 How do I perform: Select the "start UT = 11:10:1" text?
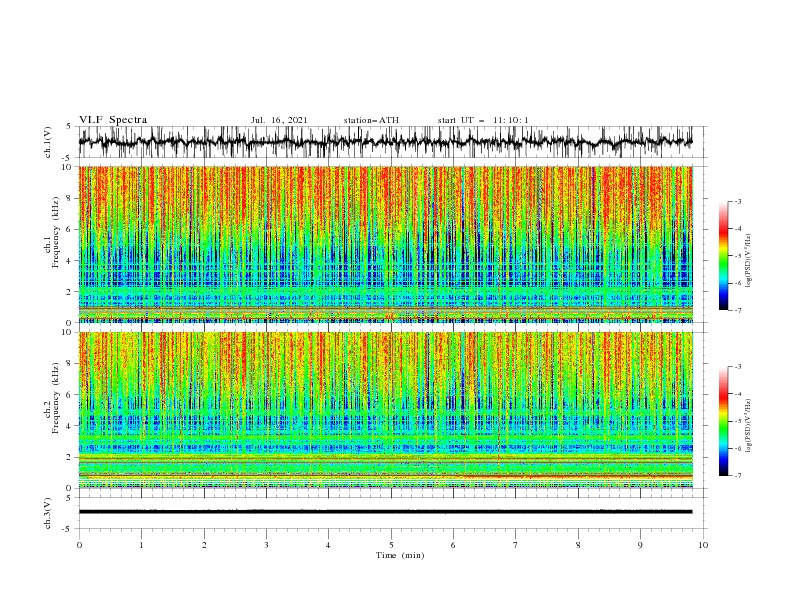tap(483, 120)
